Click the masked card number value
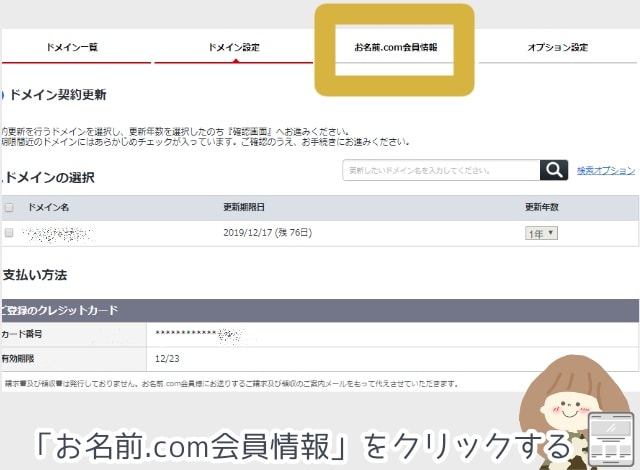Viewport: 640px width, 470px height. pyautogui.click(x=199, y=334)
